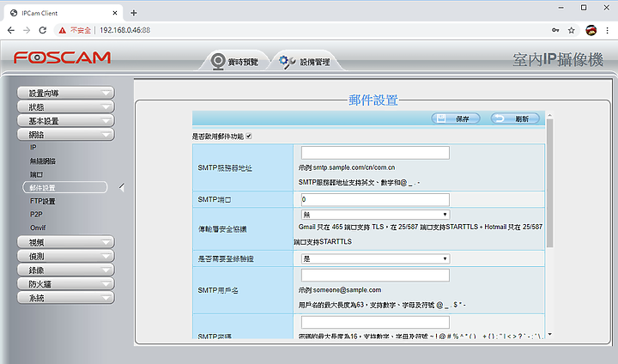Open the IP settings page
This screenshot has height=364, width=618.
[33, 148]
